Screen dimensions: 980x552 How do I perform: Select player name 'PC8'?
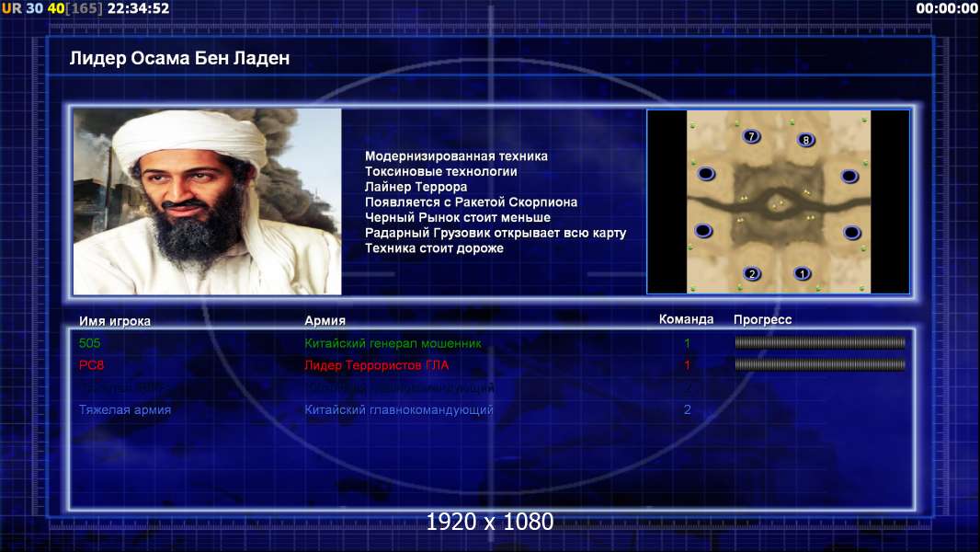91,365
